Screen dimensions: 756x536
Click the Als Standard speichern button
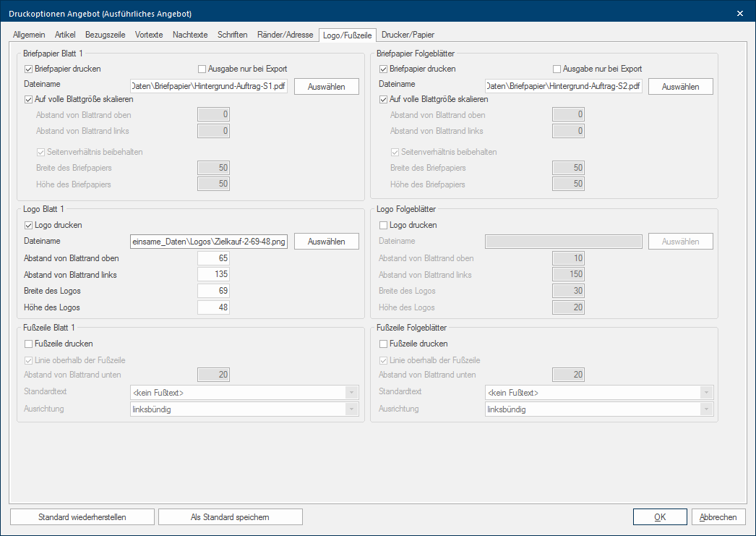coord(230,517)
